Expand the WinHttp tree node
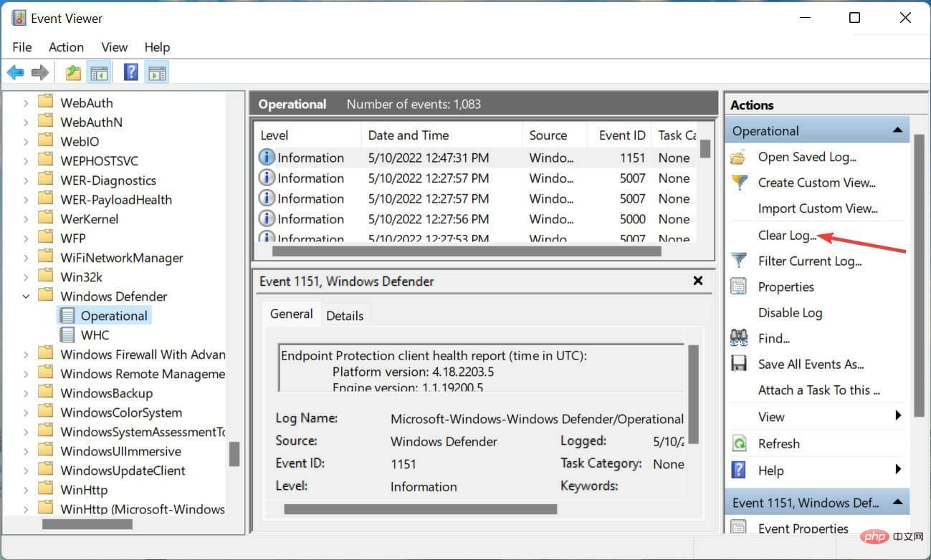 click(x=26, y=489)
